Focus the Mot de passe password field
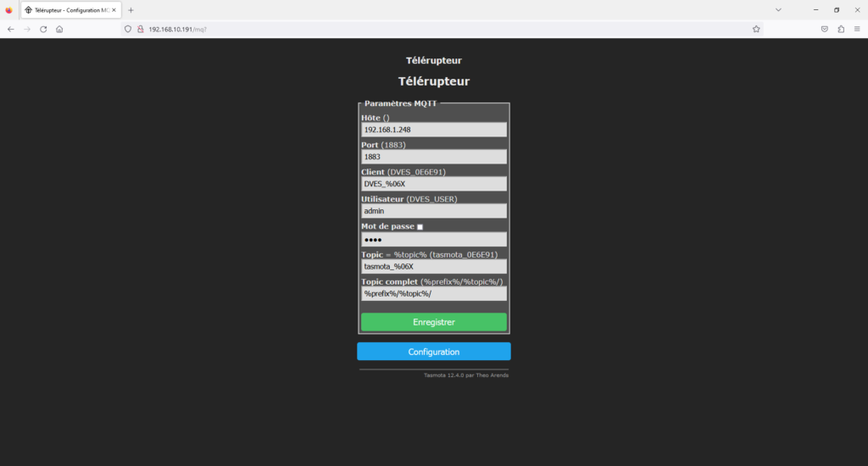The height and width of the screenshot is (466, 868). pyautogui.click(x=433, y=240)
